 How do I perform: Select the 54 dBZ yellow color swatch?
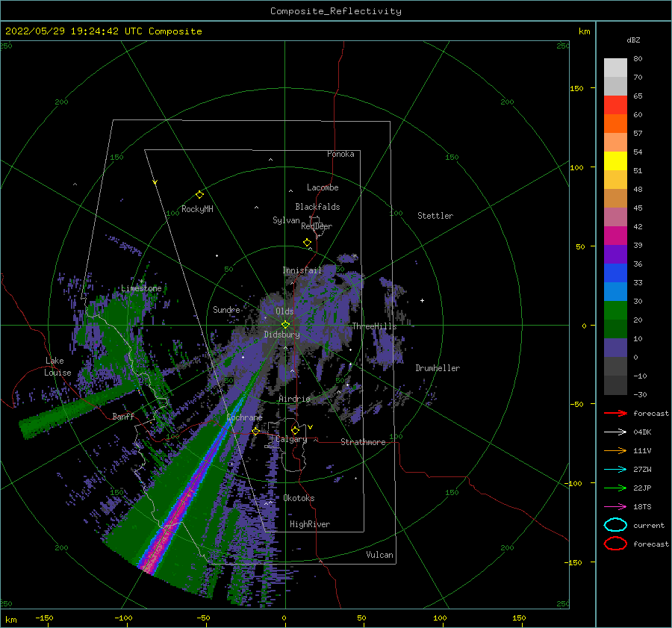615,161
